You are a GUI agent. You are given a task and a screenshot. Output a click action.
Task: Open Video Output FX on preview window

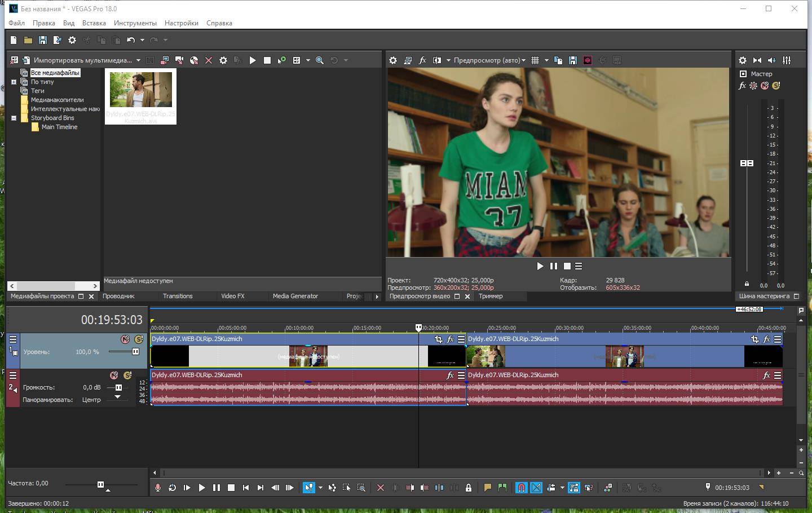click(422, 60)
